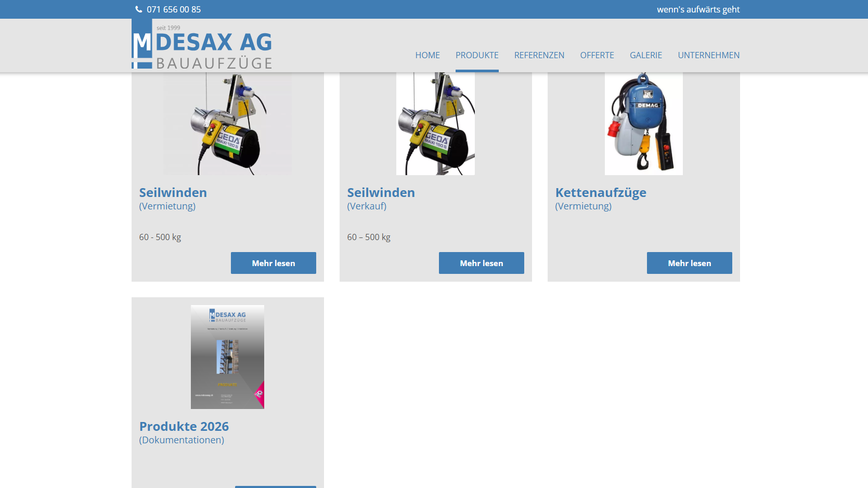
Task: Open the Seilwinden Verkauf product image
Action: click(x=436, y=124)
